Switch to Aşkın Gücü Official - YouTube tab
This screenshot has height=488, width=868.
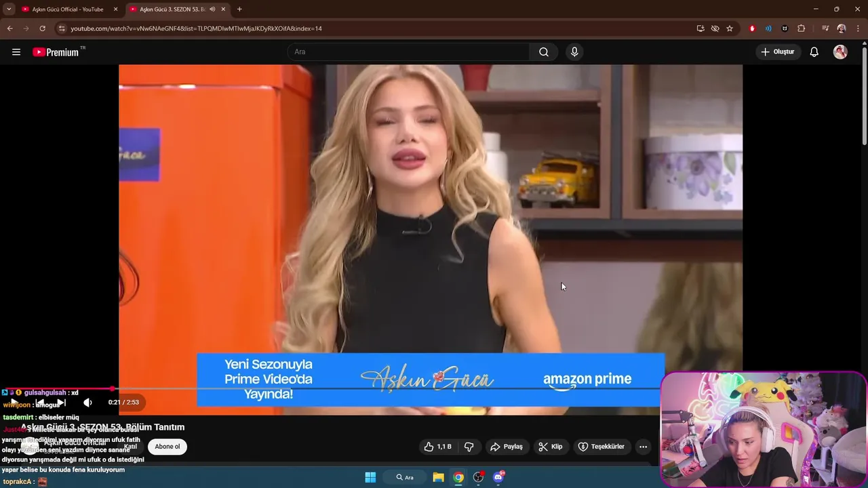click(x=67, y=9)
